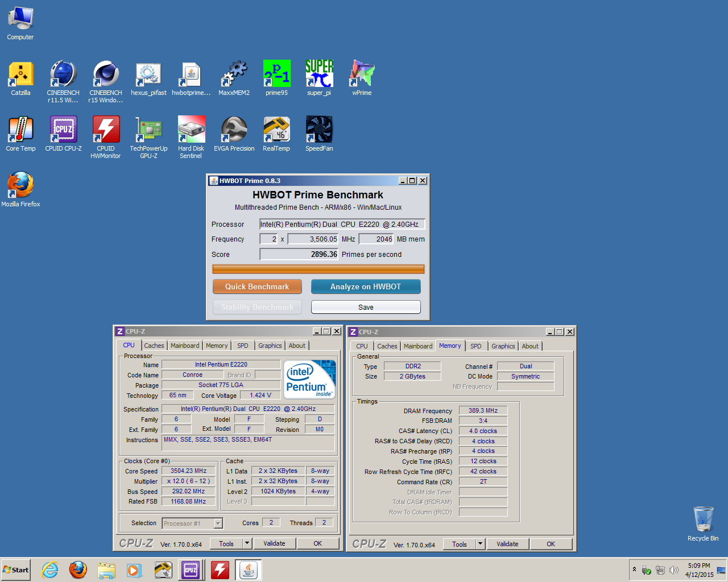Switch to HWMonitor taskbar button
The height and width of the screenshot is (582, 728).
coord(220,569)
